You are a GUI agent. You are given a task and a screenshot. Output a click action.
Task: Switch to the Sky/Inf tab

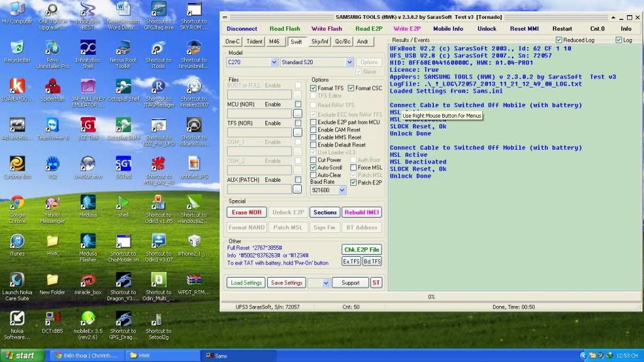tap(319, 42)
